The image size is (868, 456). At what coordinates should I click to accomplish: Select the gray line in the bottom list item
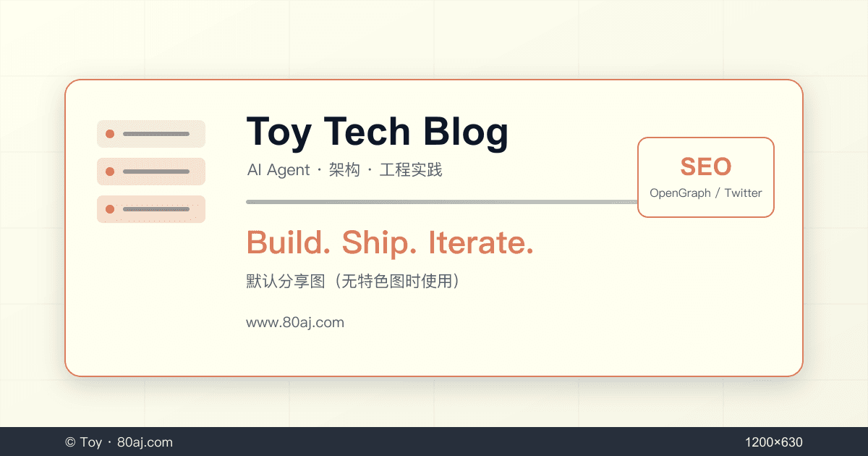[156, 209]
